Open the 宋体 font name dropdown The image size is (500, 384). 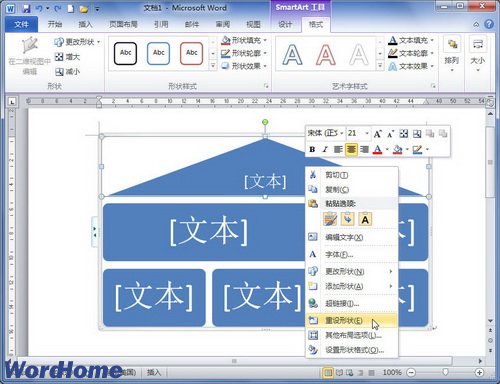(x=342, y=133)
